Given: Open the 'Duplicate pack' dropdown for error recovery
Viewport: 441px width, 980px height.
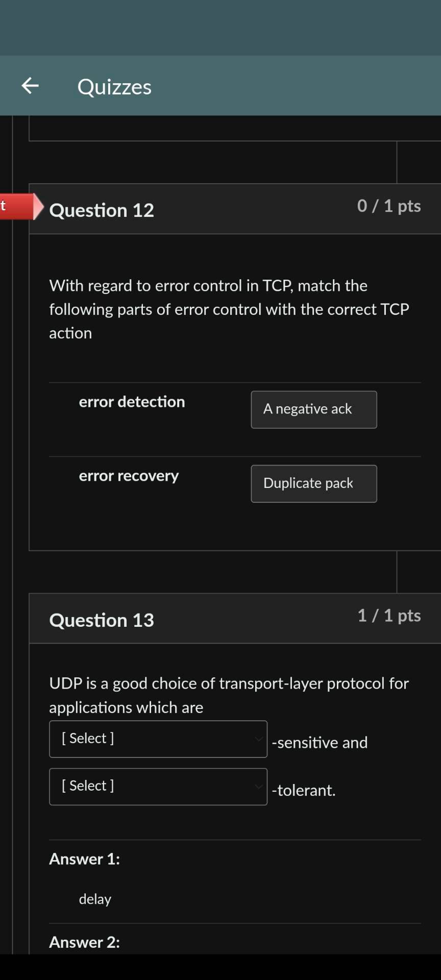Looking at the screenshot, I should (x=313, y=483).
